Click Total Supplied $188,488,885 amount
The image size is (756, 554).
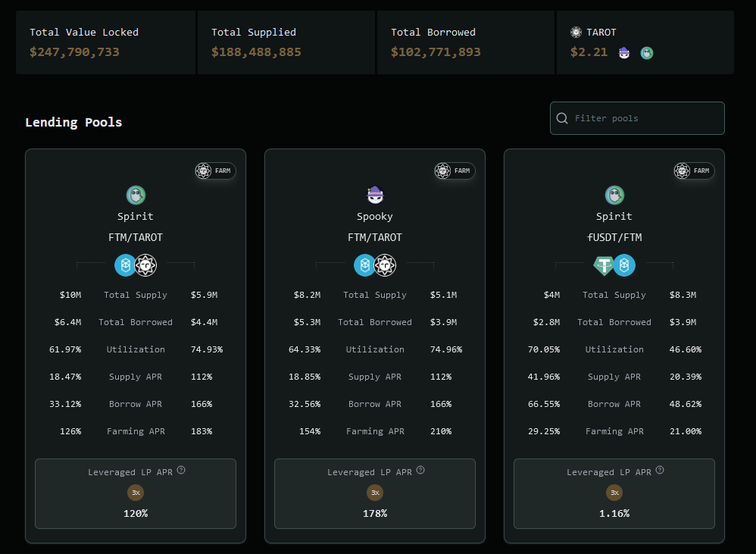click(256, 52)
